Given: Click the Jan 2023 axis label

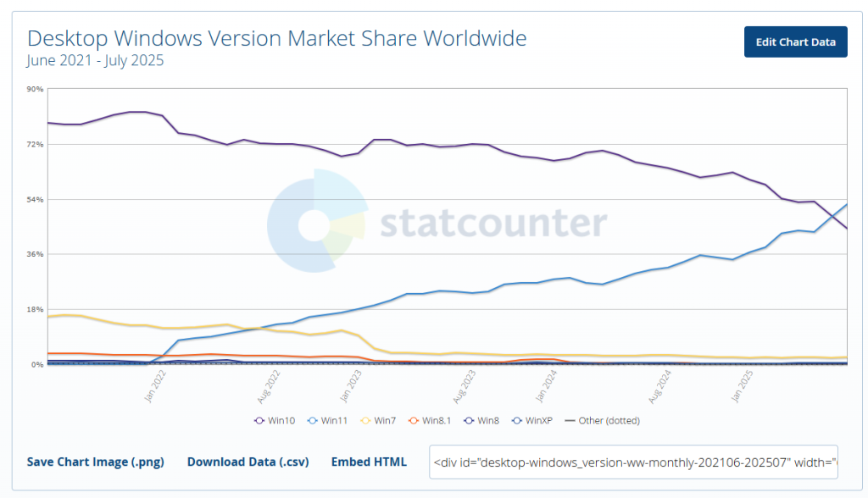Looking at the screenshot, I should (350, 386).
